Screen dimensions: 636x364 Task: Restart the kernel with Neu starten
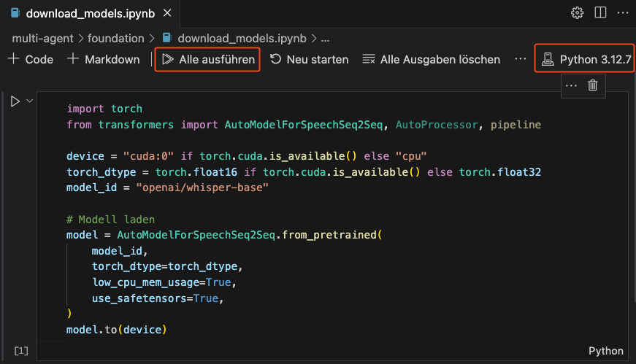(x=310, y=59)
